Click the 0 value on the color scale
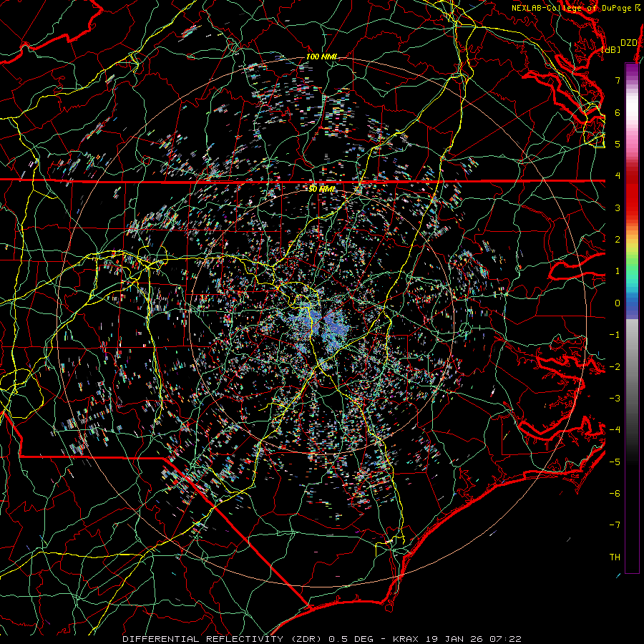 tap(618, 303)
